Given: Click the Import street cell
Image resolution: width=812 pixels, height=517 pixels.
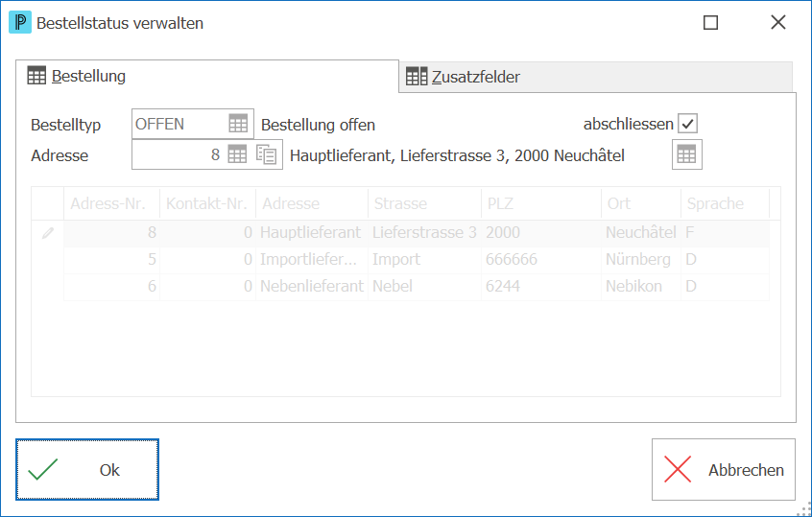Looking at the screenshot, I should click(x=424, y=260).
